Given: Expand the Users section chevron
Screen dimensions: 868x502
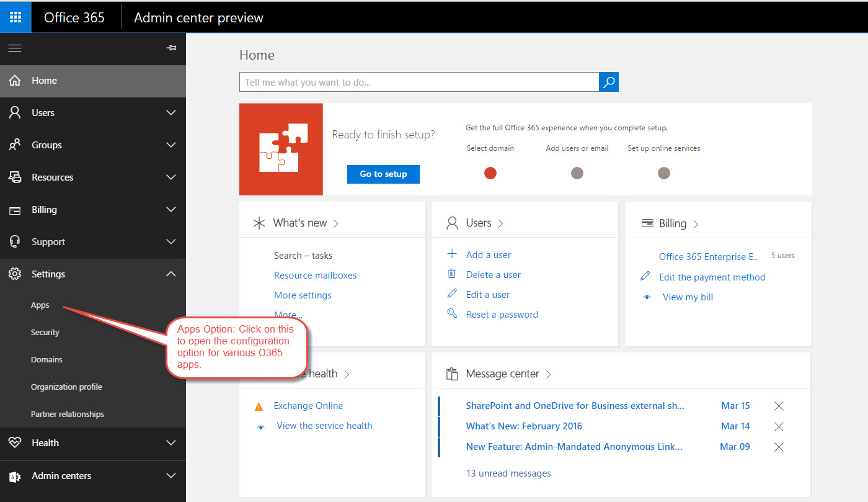Looking at the screenshot, I should click(x=171, y=113).
